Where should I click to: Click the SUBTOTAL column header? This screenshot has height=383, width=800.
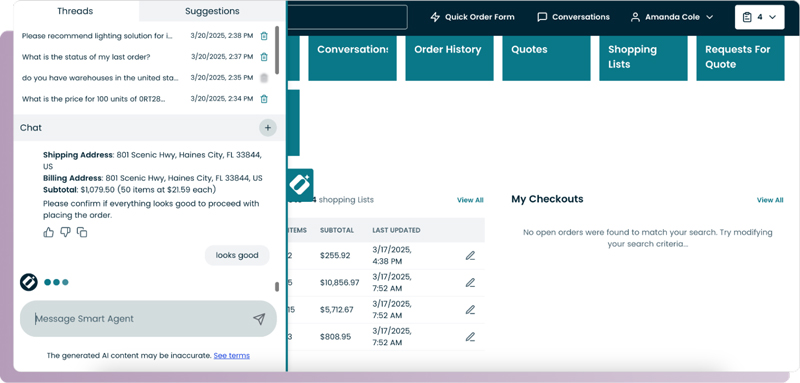point(337,230)
